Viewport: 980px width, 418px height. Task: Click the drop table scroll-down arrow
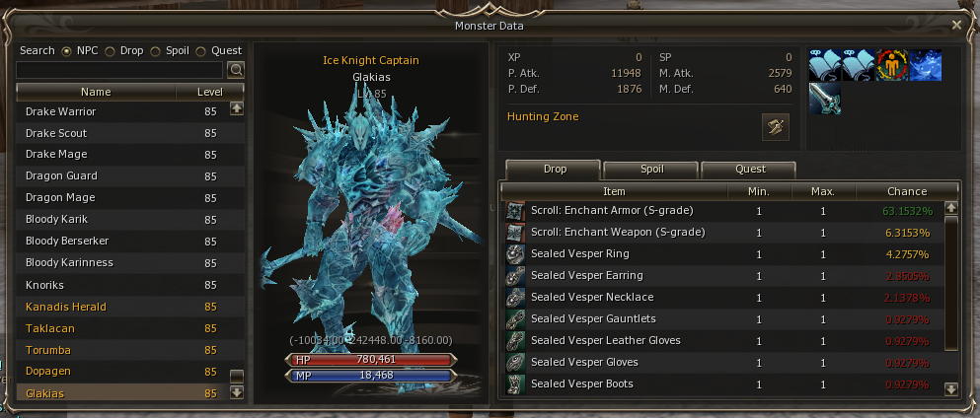click(951, 389)
